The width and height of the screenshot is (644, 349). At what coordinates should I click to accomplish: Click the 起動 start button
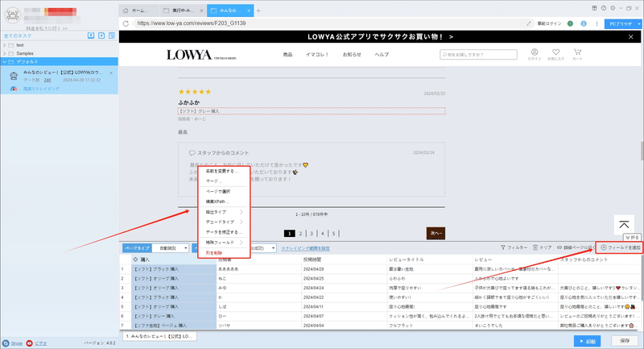[588, 341]
